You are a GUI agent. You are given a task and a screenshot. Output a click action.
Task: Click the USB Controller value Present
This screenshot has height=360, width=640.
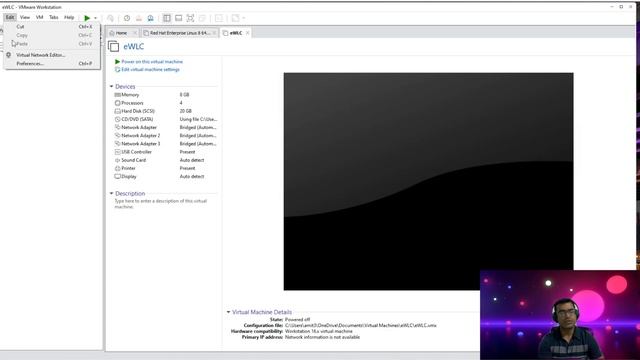187,152
